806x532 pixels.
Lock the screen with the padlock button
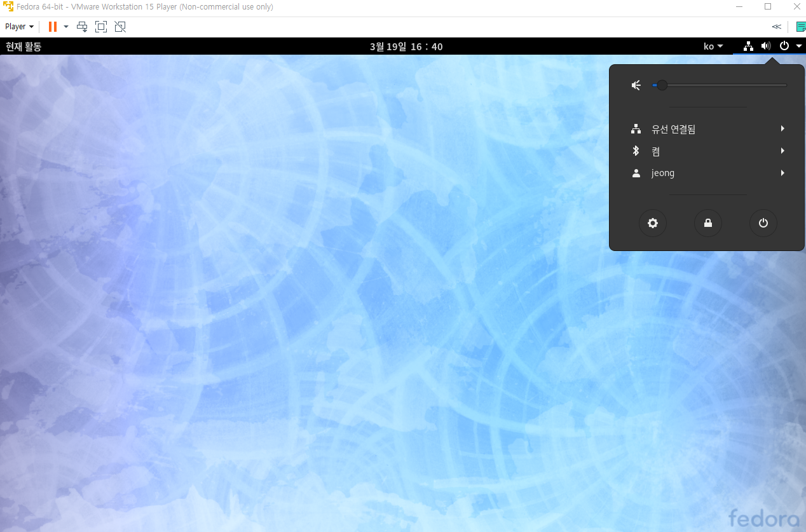[708, 223]
